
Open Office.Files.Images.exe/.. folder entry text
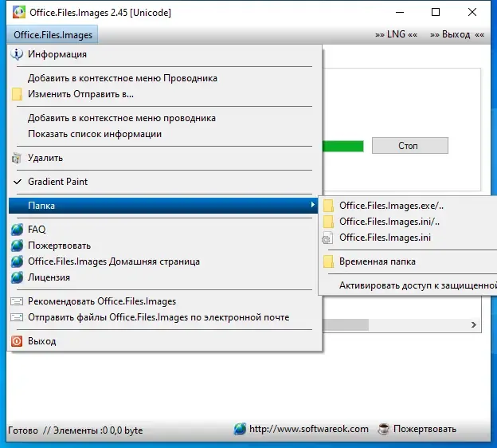(391, 206)
